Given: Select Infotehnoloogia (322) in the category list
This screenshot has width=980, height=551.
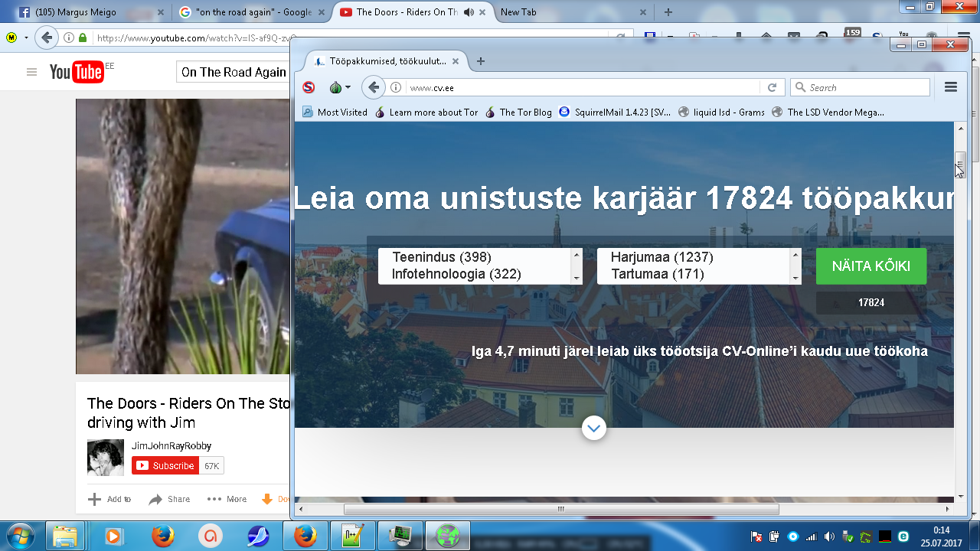Looking at the screenshot, I should pyautogui.click(x=456, y=274).
